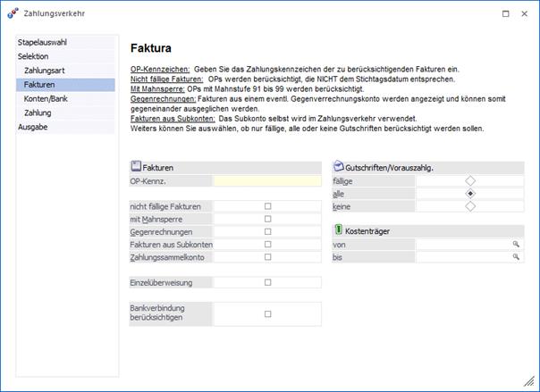Click the Zahlungsverkehr app icon in title bar

11,13
